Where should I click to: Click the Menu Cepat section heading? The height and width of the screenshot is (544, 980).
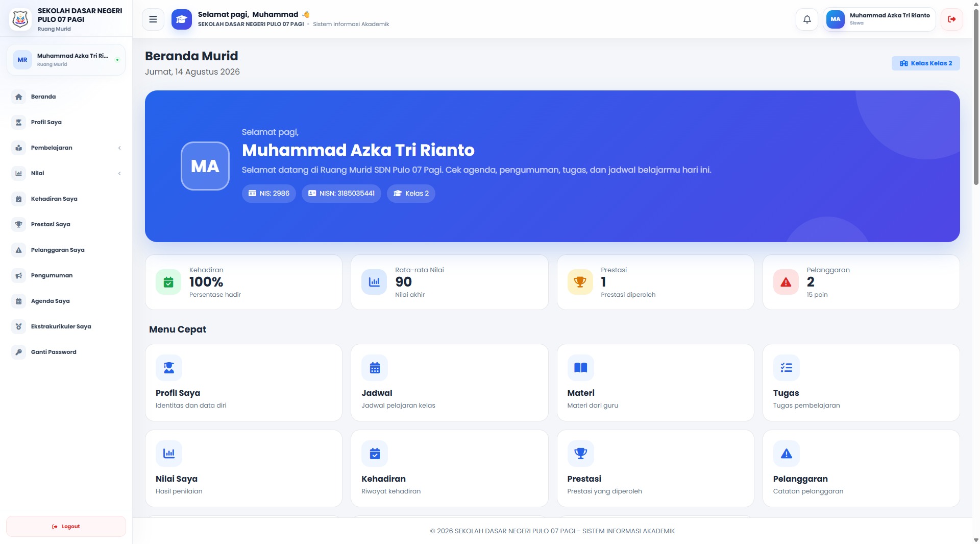(178, 329)
